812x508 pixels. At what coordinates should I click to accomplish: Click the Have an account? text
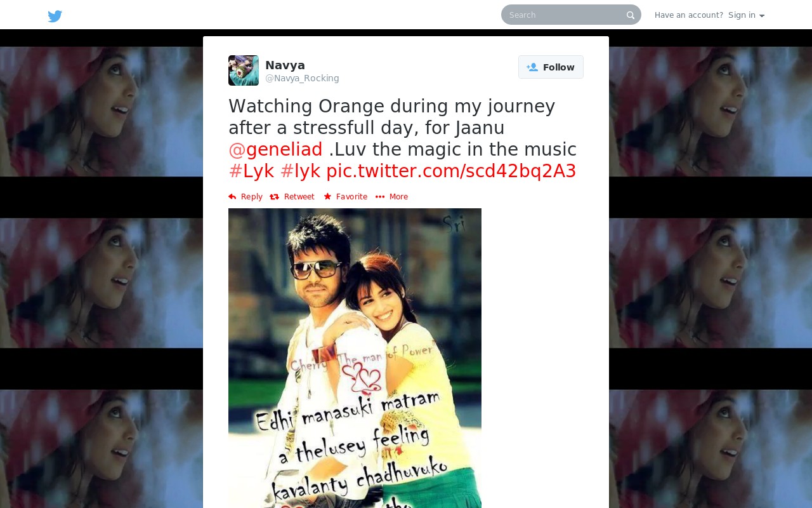tap(689, 15)
